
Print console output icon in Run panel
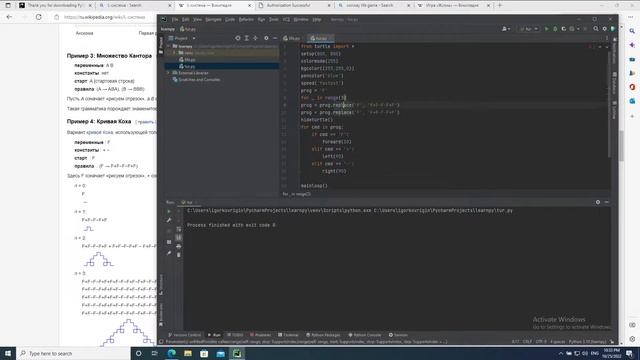tap(178, 246)
